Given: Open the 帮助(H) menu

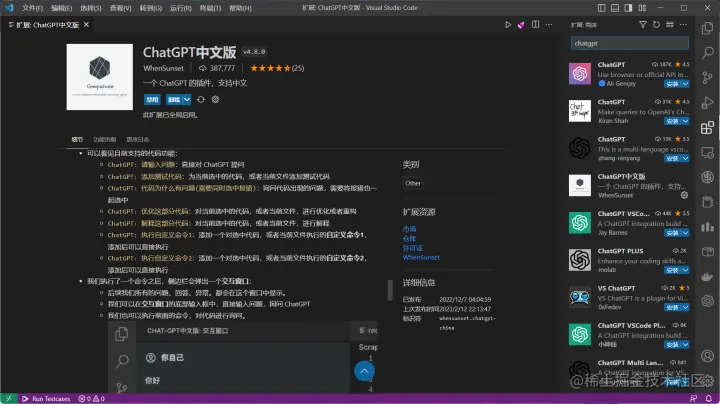Looking at the screenshot, I should [x=240, y=8].
